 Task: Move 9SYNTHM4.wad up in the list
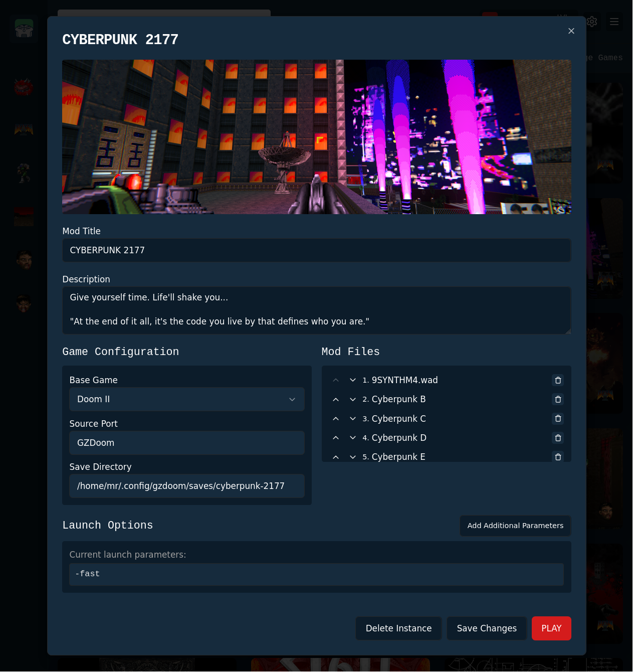tap(336, 380)
